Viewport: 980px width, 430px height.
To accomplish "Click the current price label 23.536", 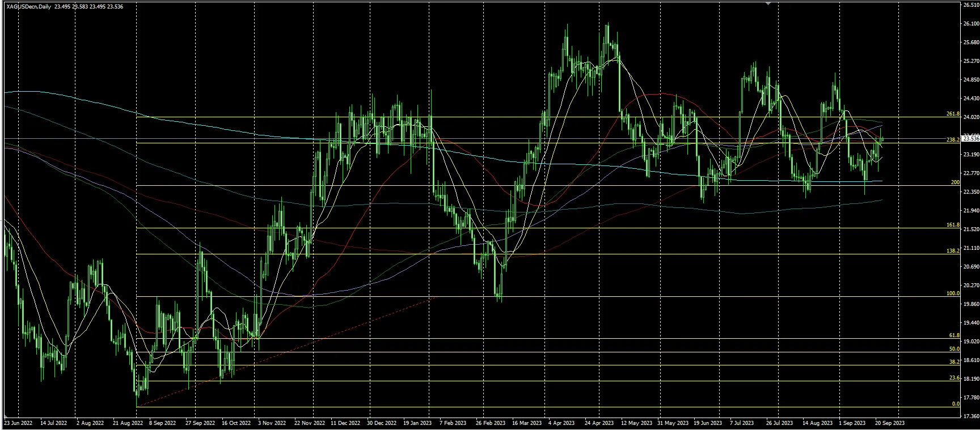I will pyautogui.click(x=971, y=139).
